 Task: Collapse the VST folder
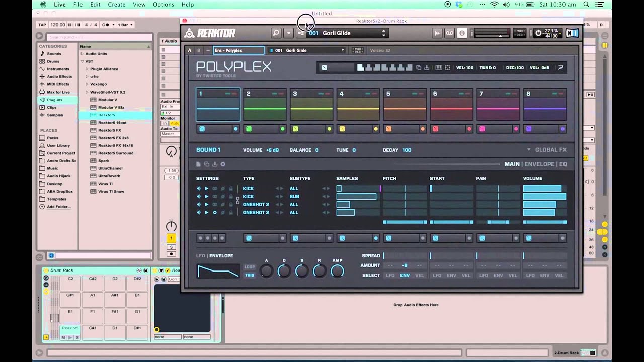(82, 61)
